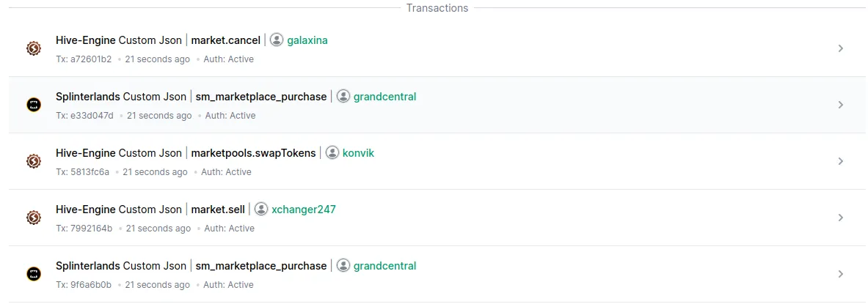The width and height of the screenshot is (868, 304).
Task: Open galaxina account link
Action: point(307,40)
